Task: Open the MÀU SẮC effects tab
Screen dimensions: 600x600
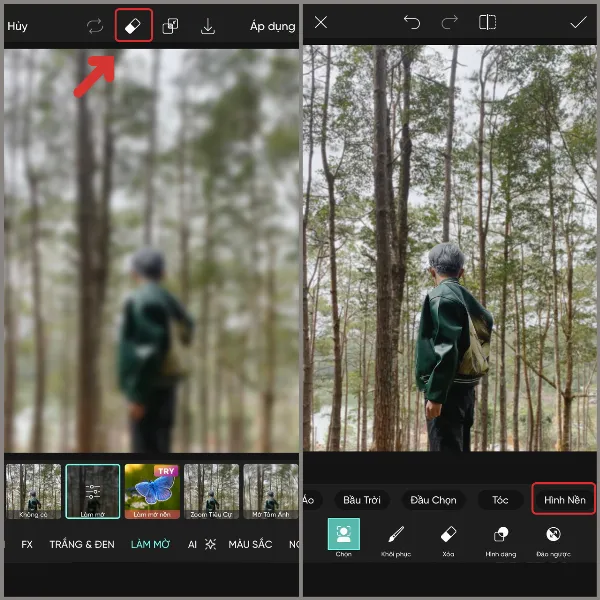Action: 251,545
